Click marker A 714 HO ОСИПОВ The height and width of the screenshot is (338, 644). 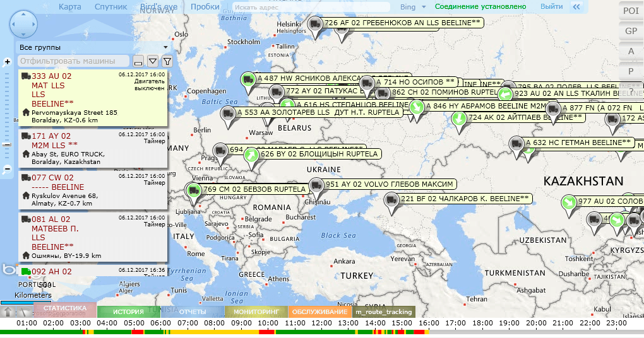[367, 84]
